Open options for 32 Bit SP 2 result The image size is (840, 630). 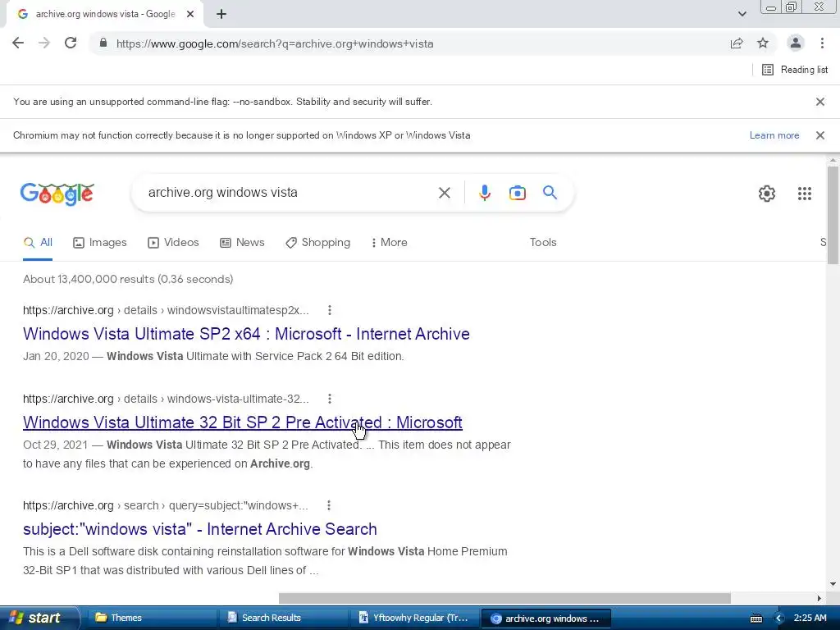pyautogui.click(x=330, y=399)
